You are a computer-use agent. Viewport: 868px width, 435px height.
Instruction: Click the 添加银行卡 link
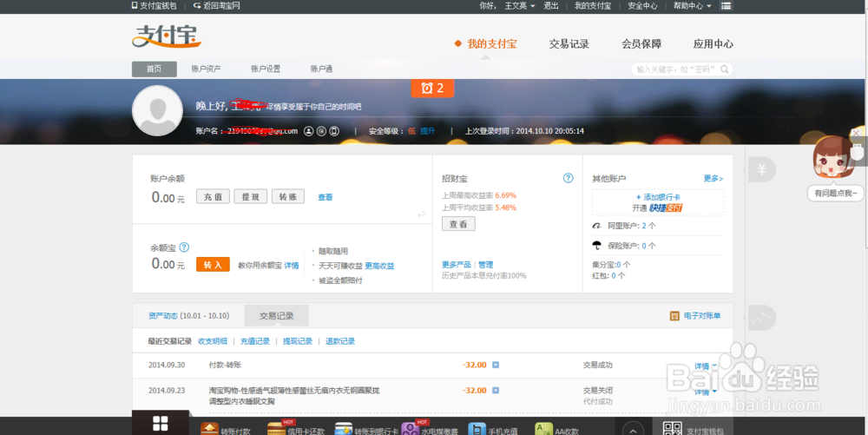(x=658, y=197)
